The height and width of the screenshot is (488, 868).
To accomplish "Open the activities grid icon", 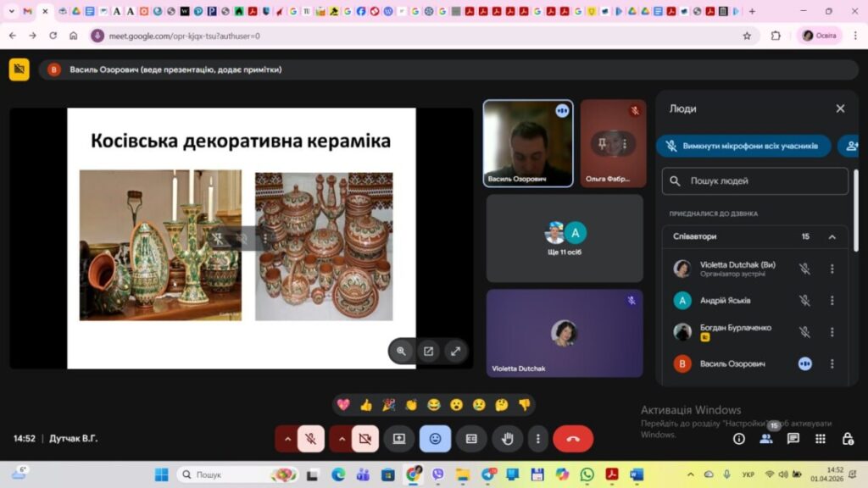I will [821, 439].
